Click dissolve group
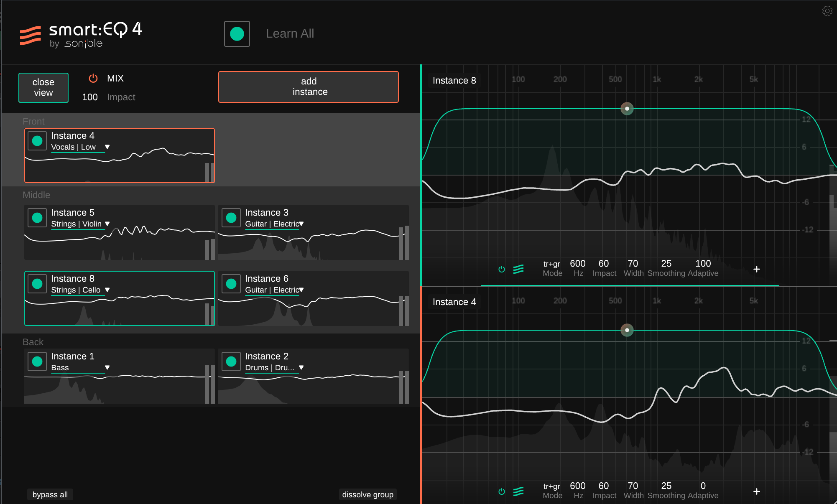 point(367,494)
